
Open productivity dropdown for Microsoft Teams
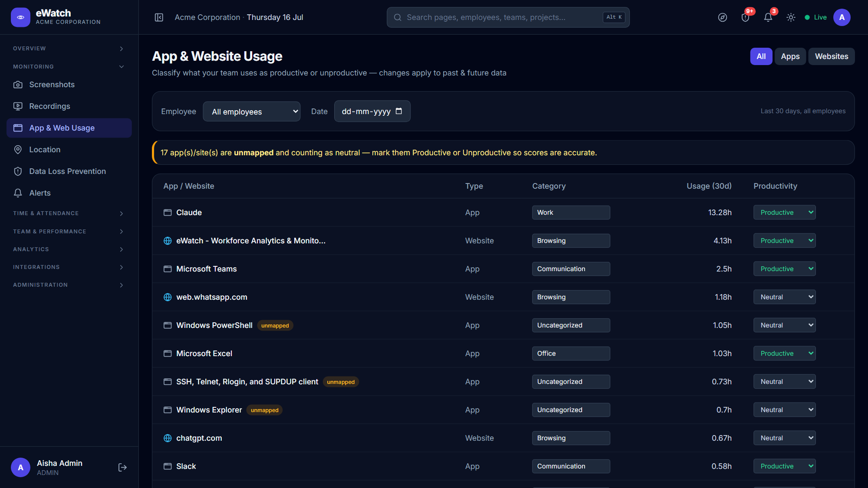785,269
